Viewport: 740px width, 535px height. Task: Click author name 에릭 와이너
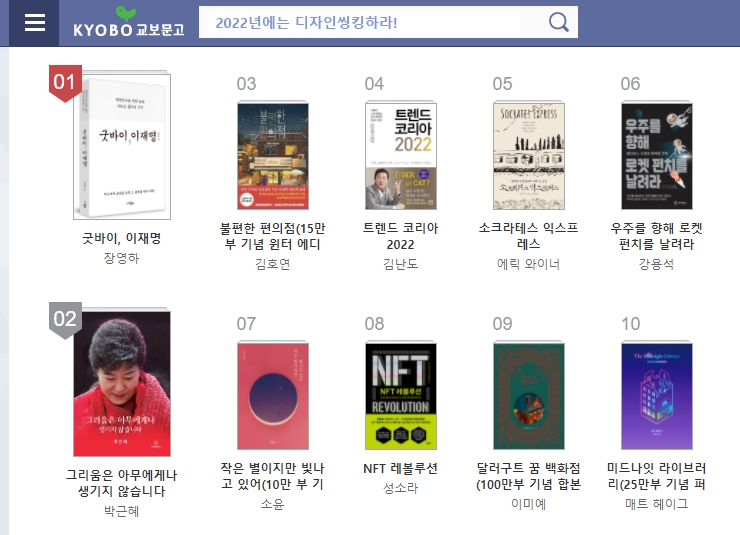tap(529, 264)
